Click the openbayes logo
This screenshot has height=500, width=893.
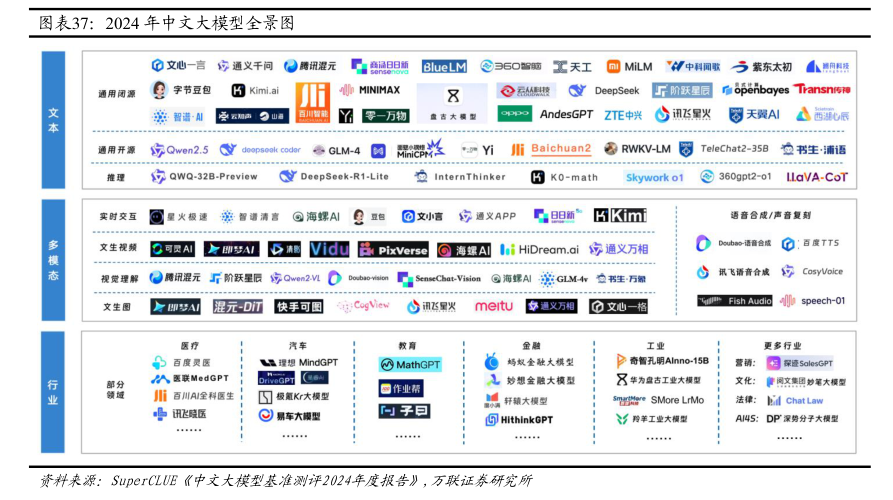(x=755, y=89)
